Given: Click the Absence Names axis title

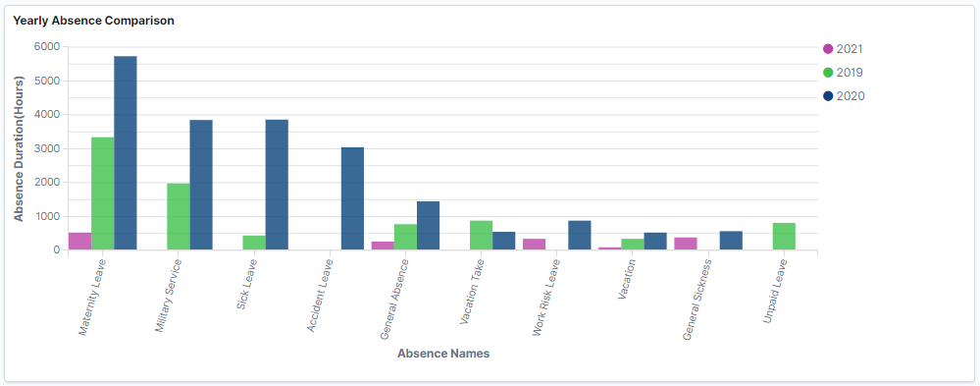Looking at the screenshot, I should [x=443, y=354].
